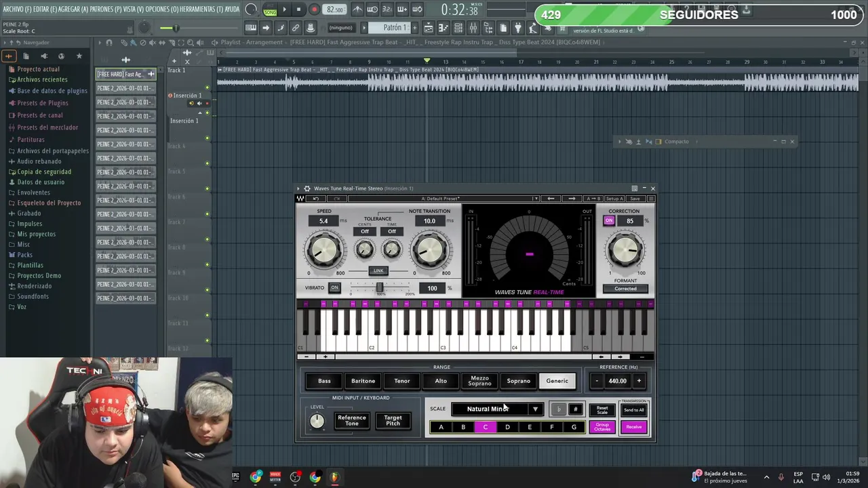Expand Proyecto actual in the browser
The height and width of the screenshot is (488, 868).
[38, 69]
